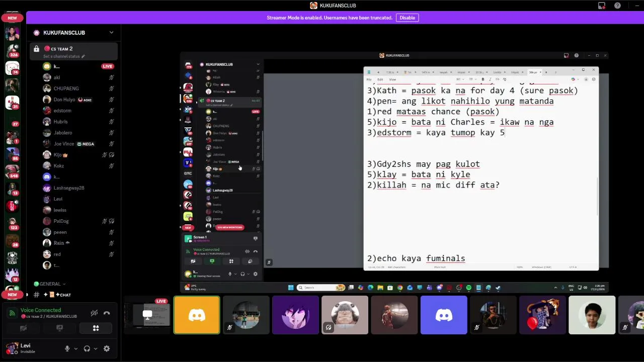This screenshot has height=362, width=644.
Task: Open the heading style dropdown in streamed Notepad
Action: (459, 79)
